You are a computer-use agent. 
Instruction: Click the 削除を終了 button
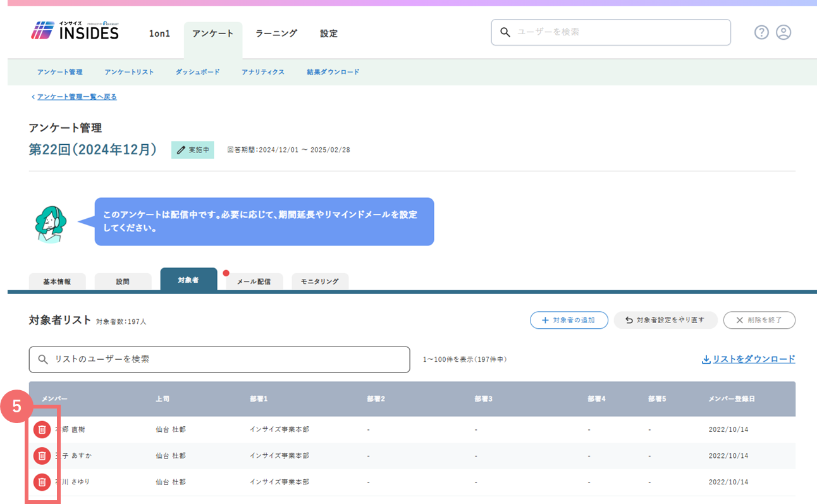click(759, 320)
